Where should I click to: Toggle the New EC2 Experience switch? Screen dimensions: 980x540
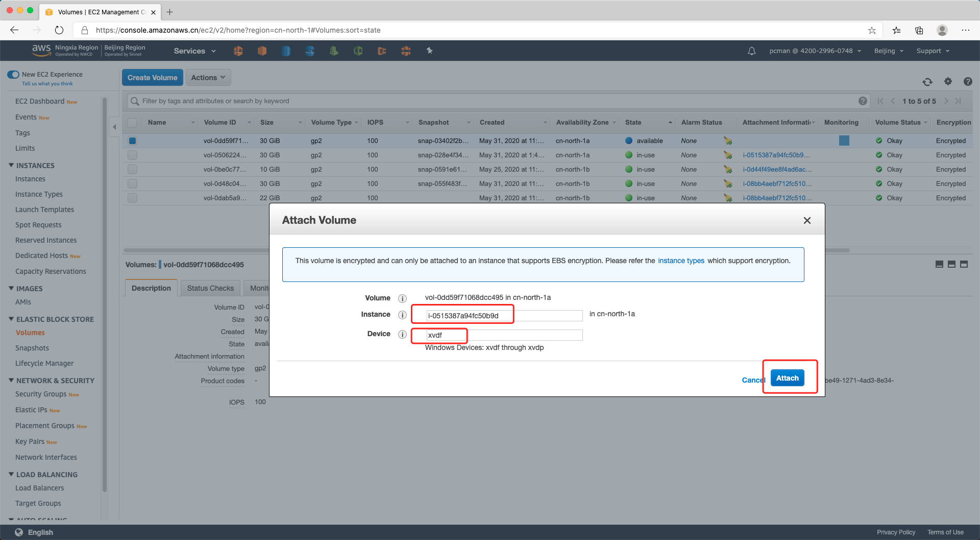pos(13,75)
